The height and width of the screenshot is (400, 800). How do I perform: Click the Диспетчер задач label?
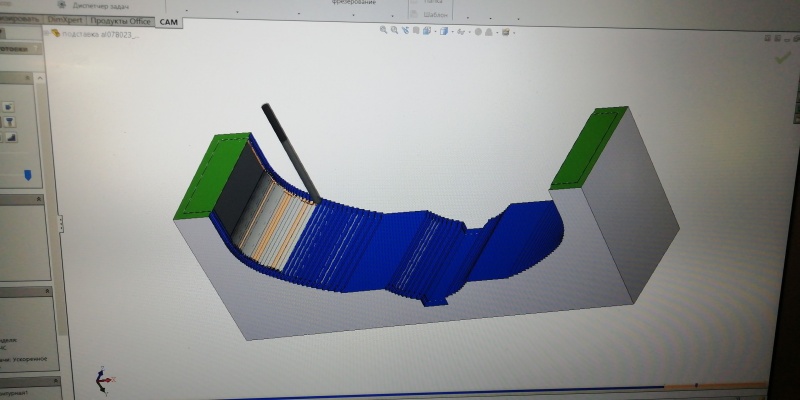click(101, 6)
